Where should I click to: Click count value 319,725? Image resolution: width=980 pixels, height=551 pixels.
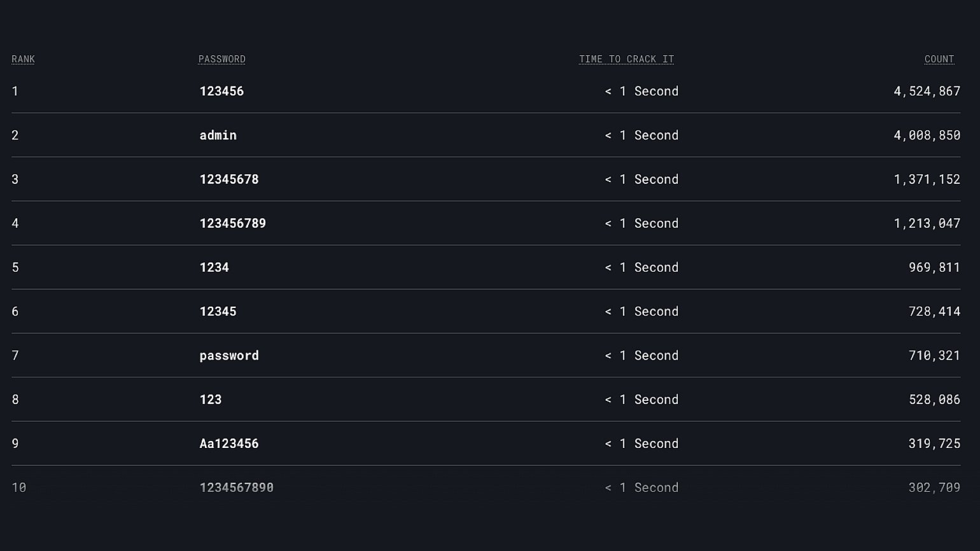click(x=935, y=443)
